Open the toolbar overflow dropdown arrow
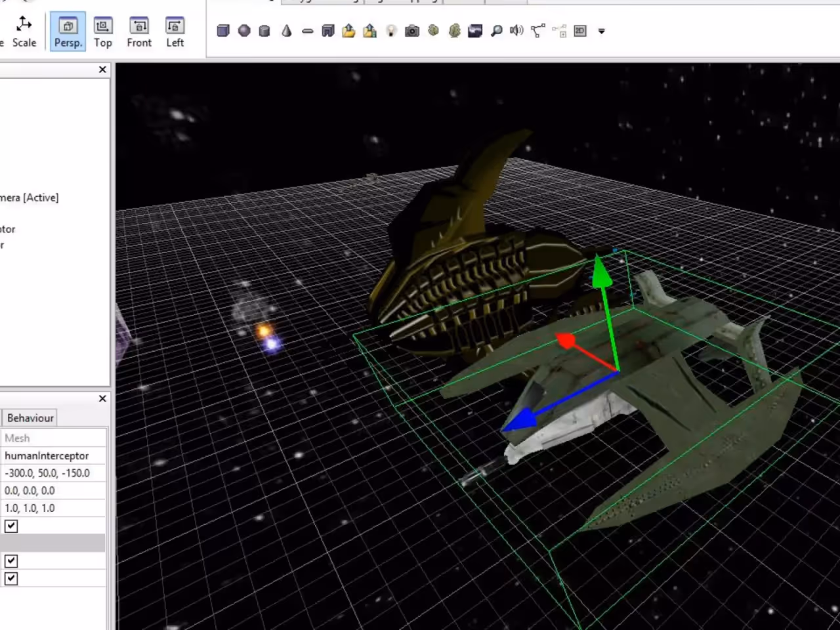840x630 pixels. [x=601, y=31]
